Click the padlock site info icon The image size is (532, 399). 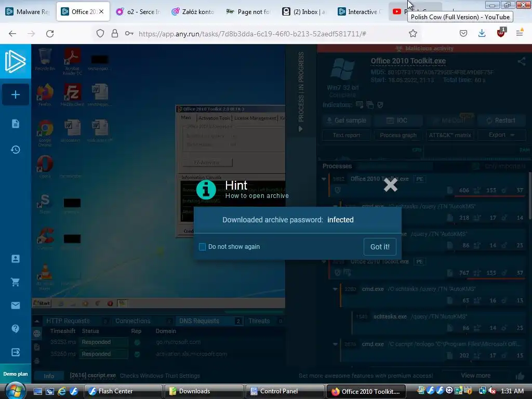tap(115, 33)
